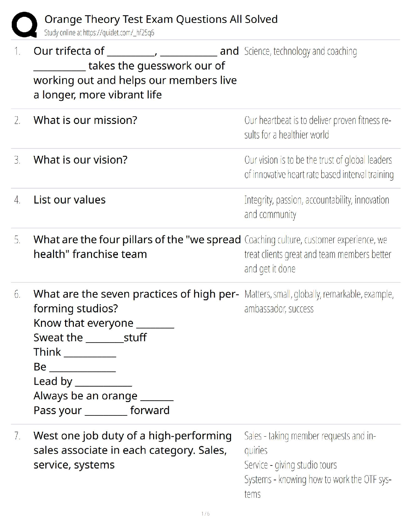
Task: Click the seven practices question heading
Action: [x=136, y=301]
